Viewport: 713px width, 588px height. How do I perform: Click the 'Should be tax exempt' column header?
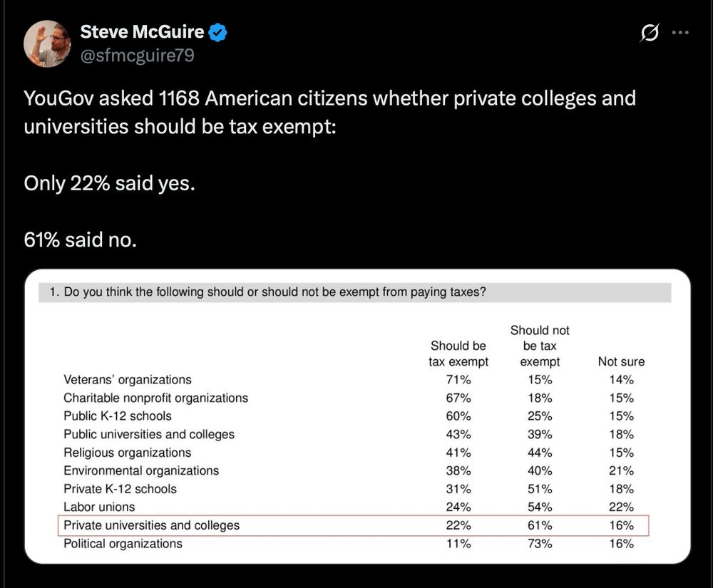(x=458, y=354)
